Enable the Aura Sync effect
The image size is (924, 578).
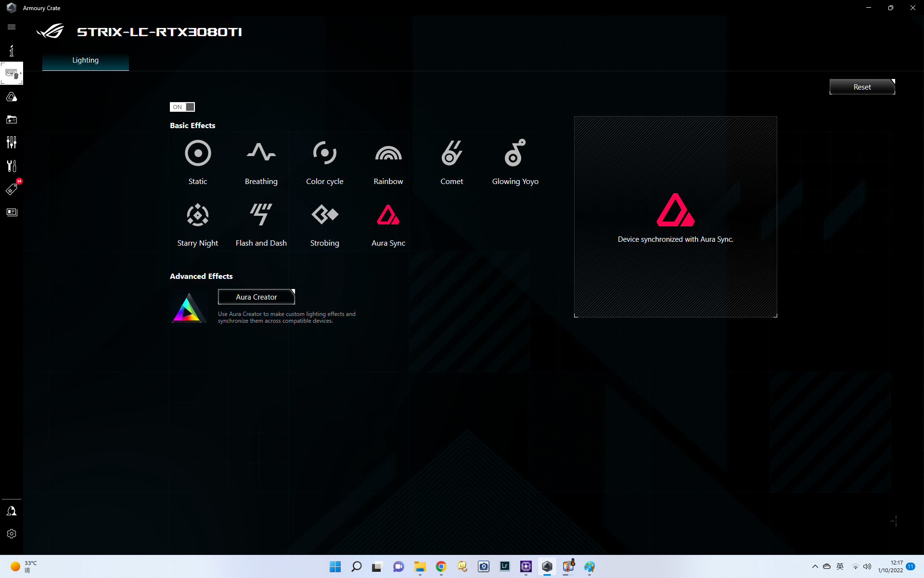[x=388, y=224]
